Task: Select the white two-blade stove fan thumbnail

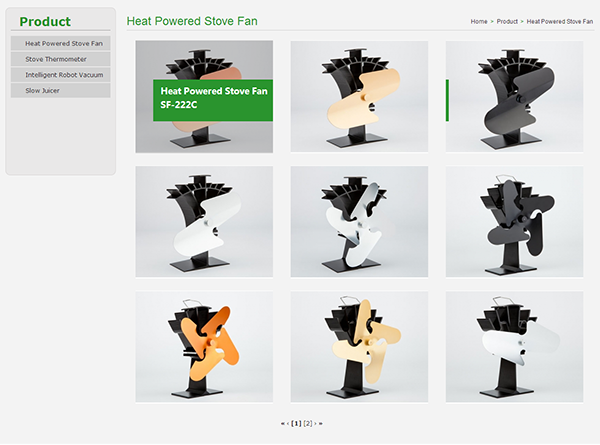Action: pyautogui.click(x=204, y=222)
